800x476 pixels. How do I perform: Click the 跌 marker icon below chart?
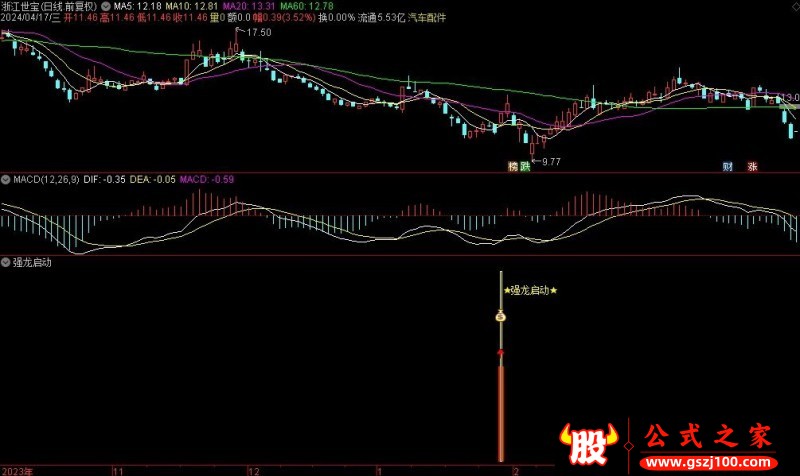[x=525, y=166]
